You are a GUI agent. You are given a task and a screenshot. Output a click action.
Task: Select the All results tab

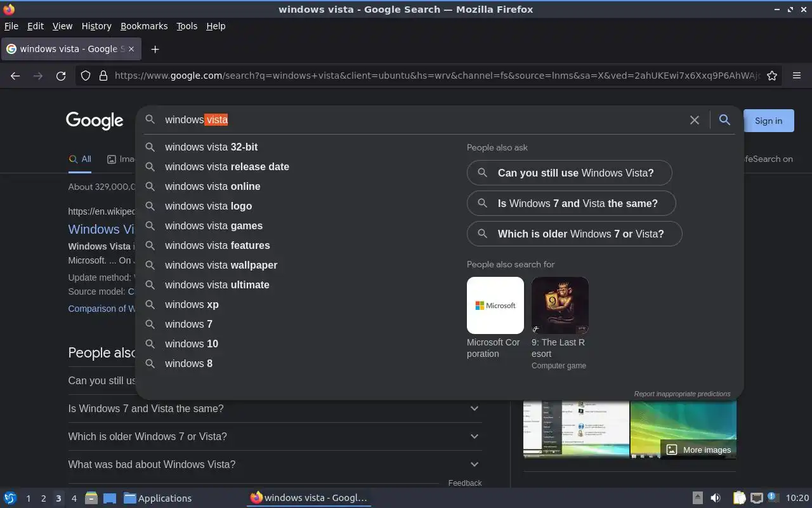point(80,159)
